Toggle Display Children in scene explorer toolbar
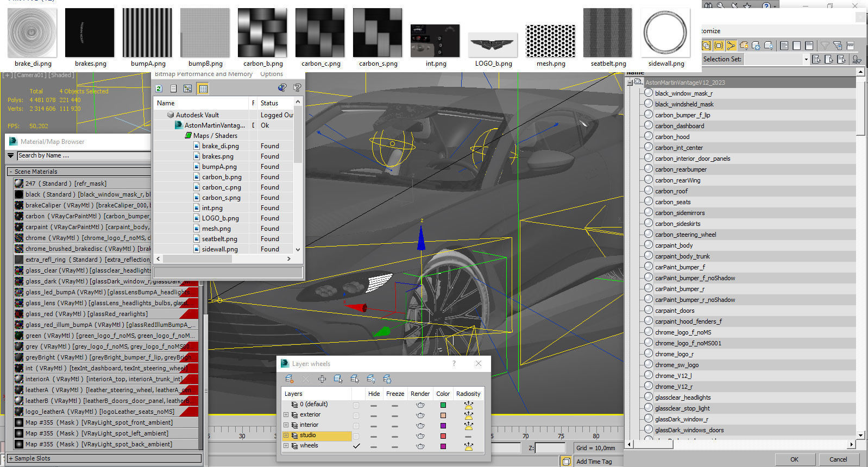The width and height of the screenshot is (868, 467). point(706,46)
